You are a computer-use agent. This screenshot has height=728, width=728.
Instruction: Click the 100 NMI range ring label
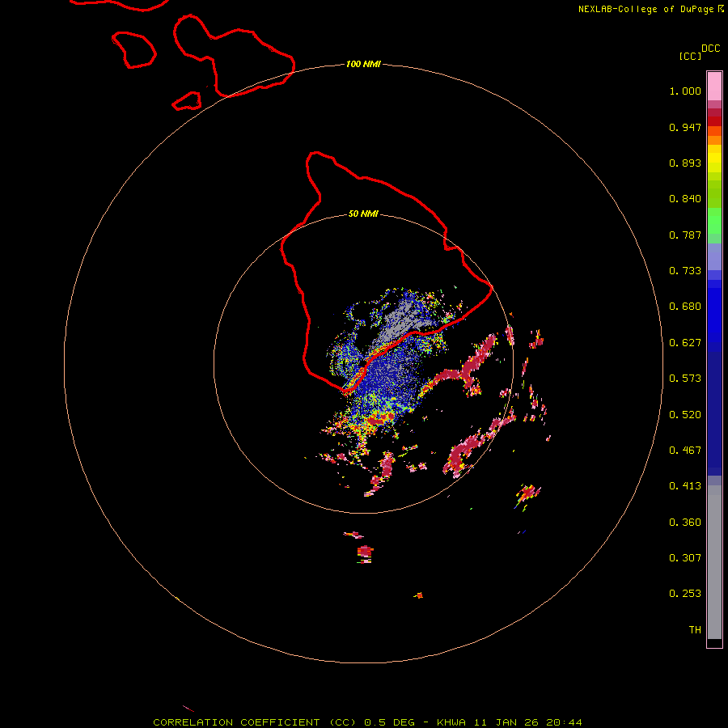coord(363,64)
